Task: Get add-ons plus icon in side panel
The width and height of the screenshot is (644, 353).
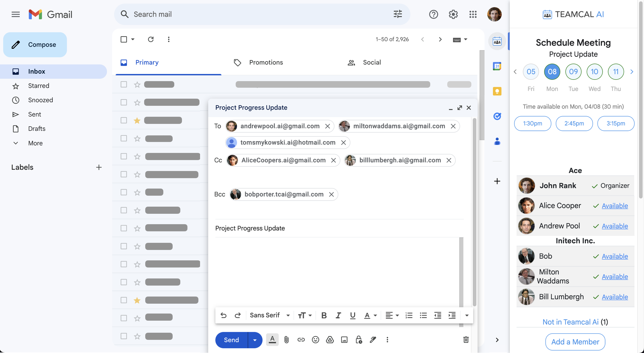Action: click(497, 181)
